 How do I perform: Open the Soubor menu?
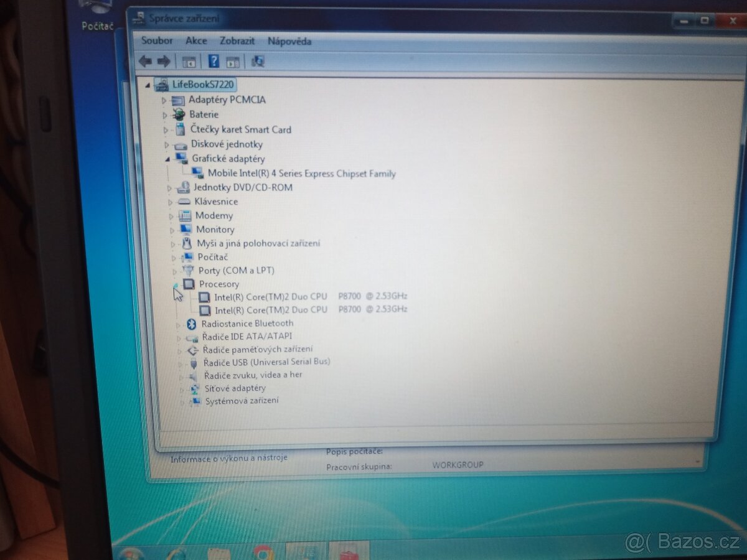pyautogui.click(x=157, y=40)
